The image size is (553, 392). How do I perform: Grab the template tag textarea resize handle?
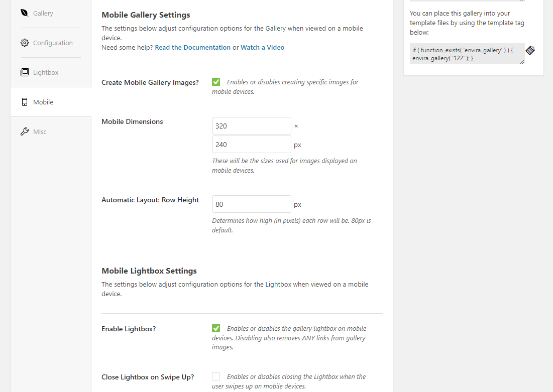[x=522, y=62]
